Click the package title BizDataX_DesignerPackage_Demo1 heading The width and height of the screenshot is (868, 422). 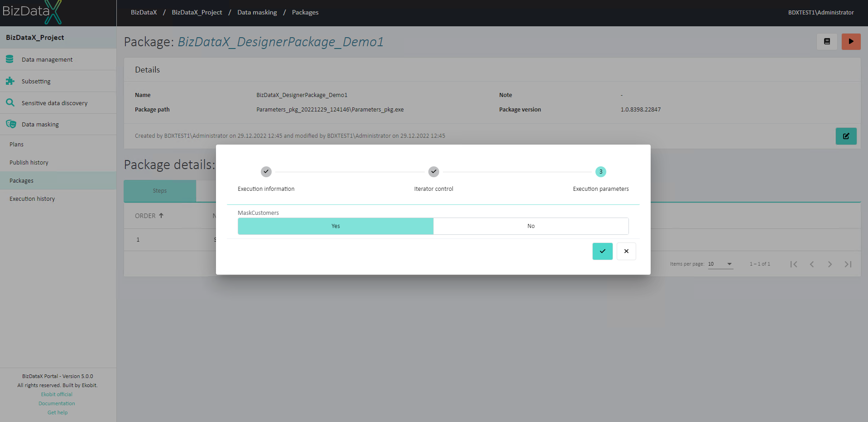pos(281,42)
